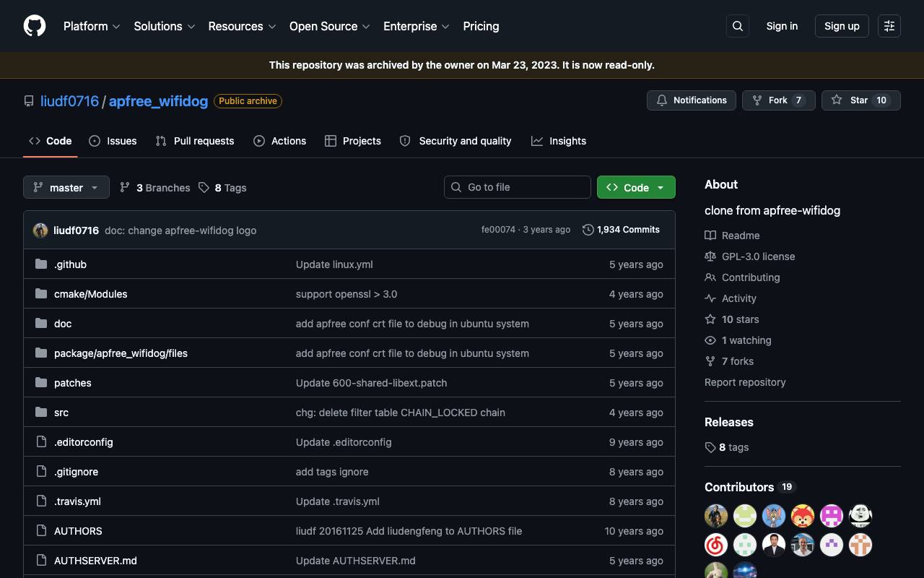This screenshot has height=578, width=924.
Task: View the 3 Branches link
Action: (155, 188)
